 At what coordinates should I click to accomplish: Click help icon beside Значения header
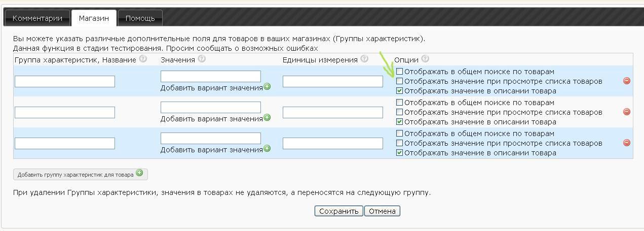tap(202, 59)
